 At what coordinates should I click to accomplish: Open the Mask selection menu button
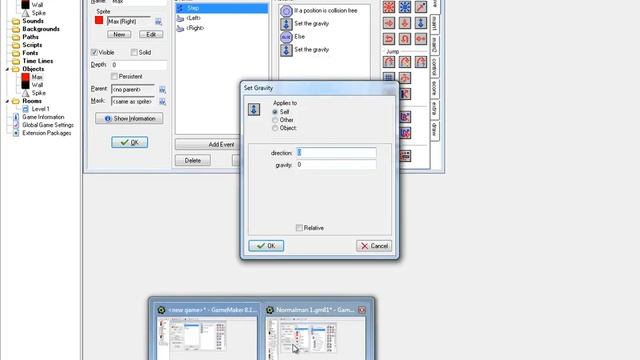point(162,101)
